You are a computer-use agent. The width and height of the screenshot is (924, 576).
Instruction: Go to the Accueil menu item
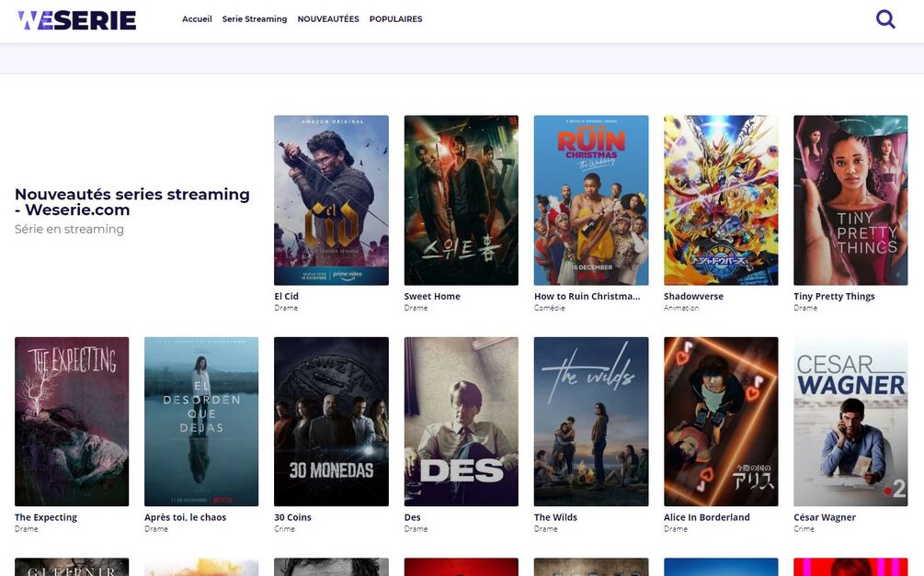[x=197, y=19]
